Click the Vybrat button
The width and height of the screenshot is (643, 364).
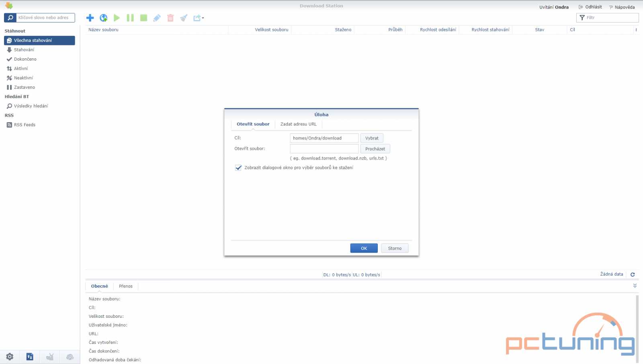pos(372,138)
